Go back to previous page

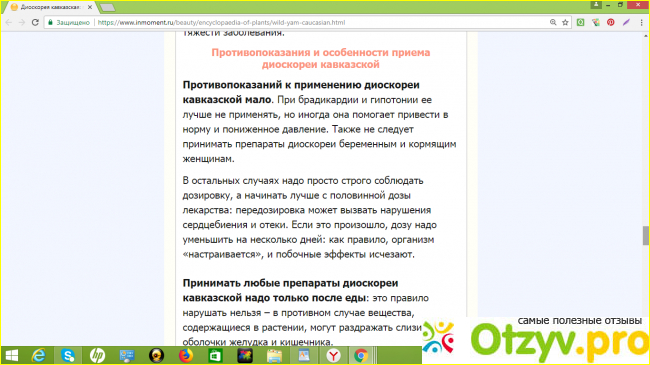pyautogui.click(x=9, y=22)
